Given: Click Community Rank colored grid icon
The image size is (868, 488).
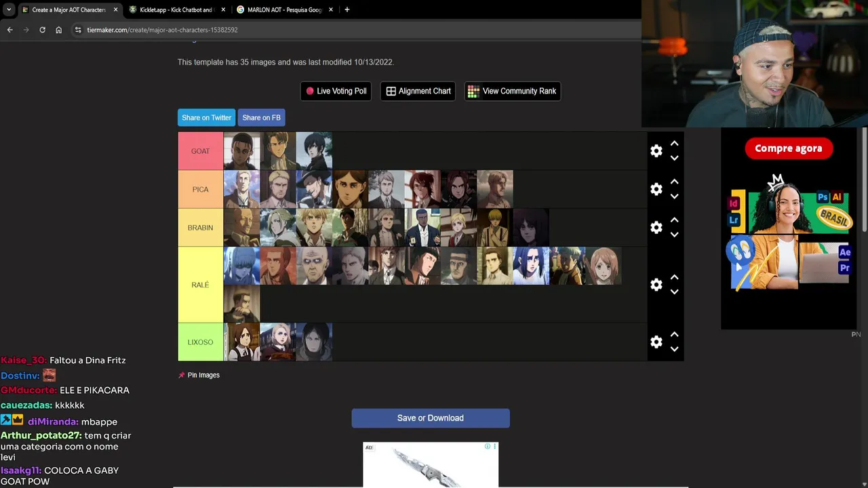Looking at the screenshot, I should (x=473, y=91).
